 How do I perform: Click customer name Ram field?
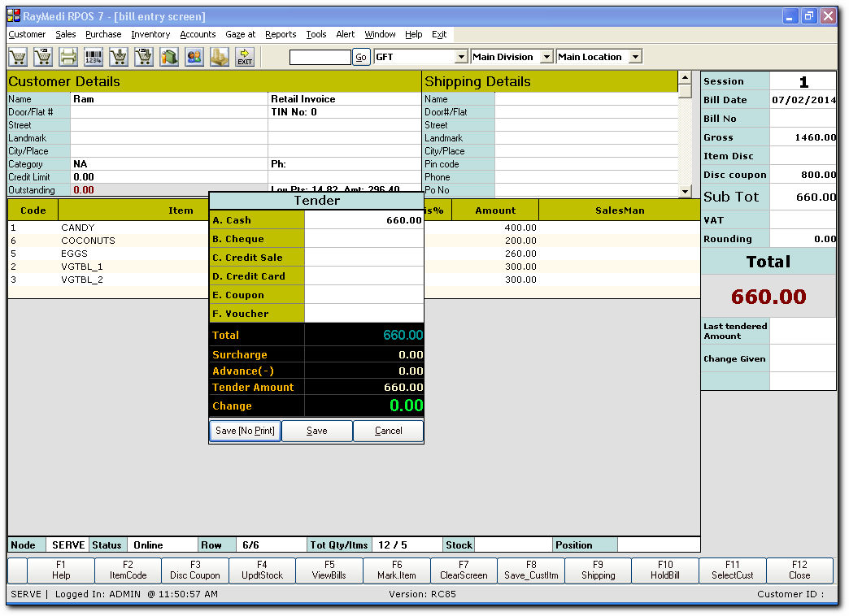pos(169,99)
